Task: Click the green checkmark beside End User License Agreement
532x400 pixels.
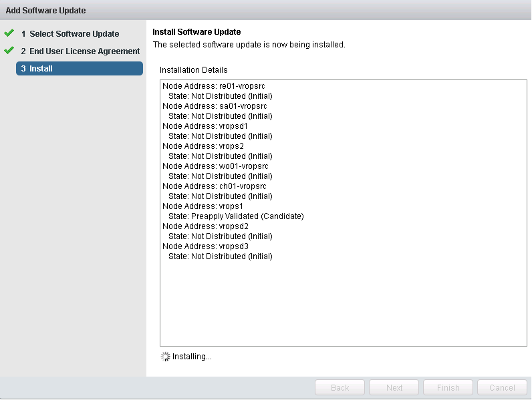Action: (x=9, y=50)
